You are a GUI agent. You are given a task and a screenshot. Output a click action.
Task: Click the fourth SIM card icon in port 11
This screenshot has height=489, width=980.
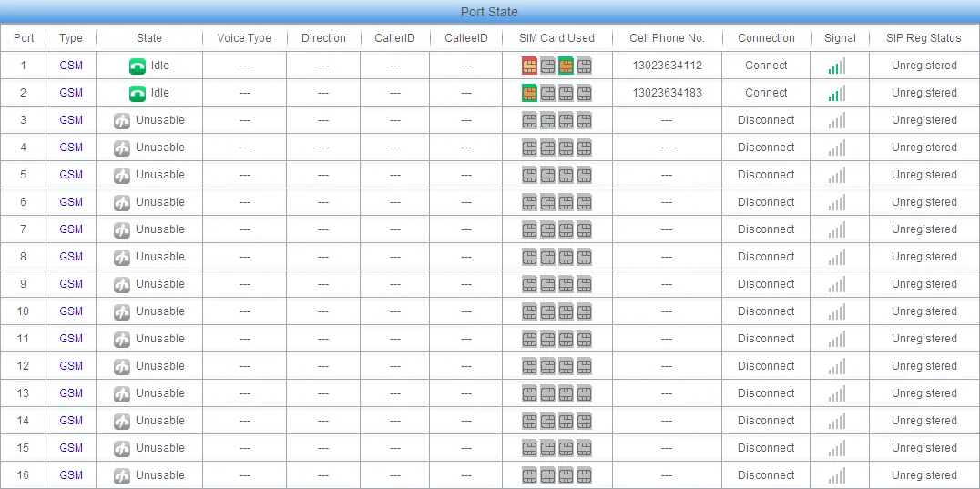(584, 339)
